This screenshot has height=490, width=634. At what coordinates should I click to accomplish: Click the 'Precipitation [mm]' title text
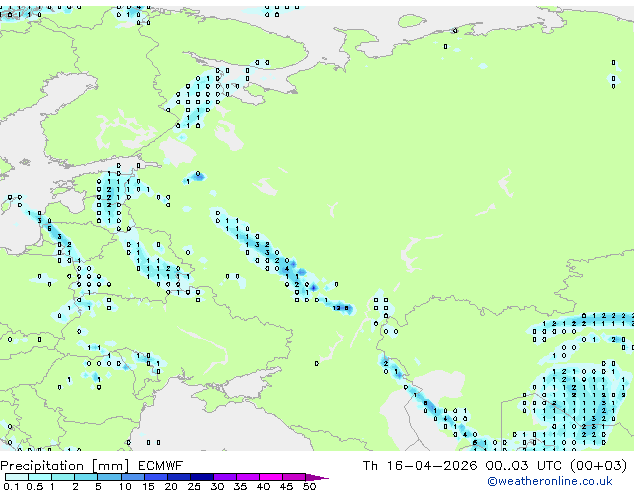pos(65,466)
